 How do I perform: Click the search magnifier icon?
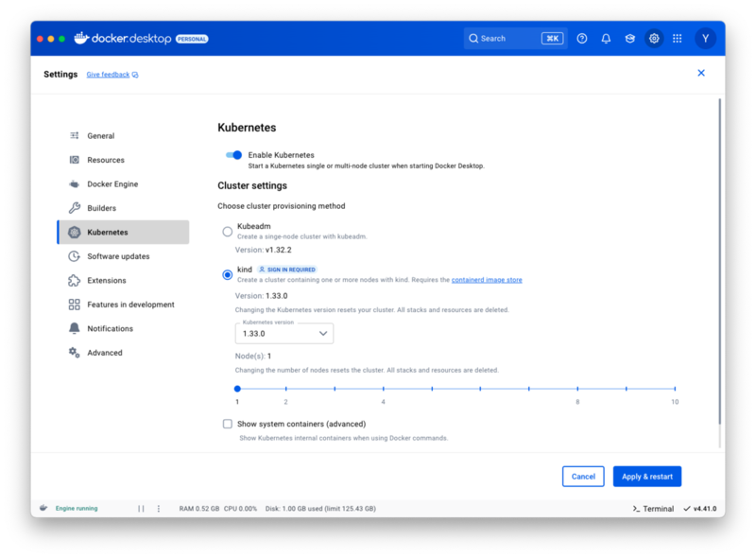coord(473,38)
